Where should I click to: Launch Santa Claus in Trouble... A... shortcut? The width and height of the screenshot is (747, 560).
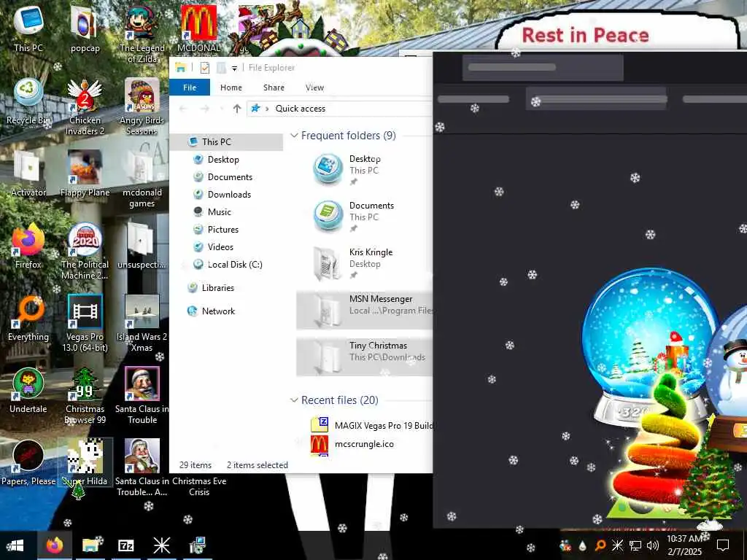pos(142,469)
